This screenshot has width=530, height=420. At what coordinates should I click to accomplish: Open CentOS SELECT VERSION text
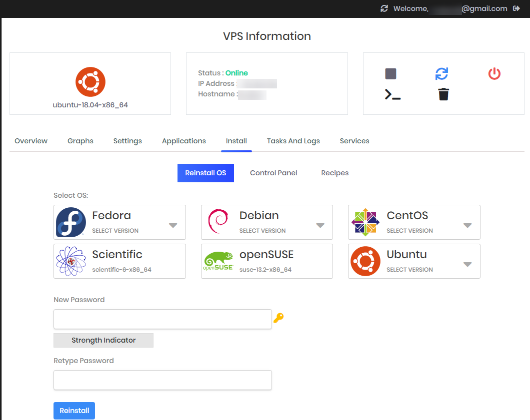tap(409, 231)
